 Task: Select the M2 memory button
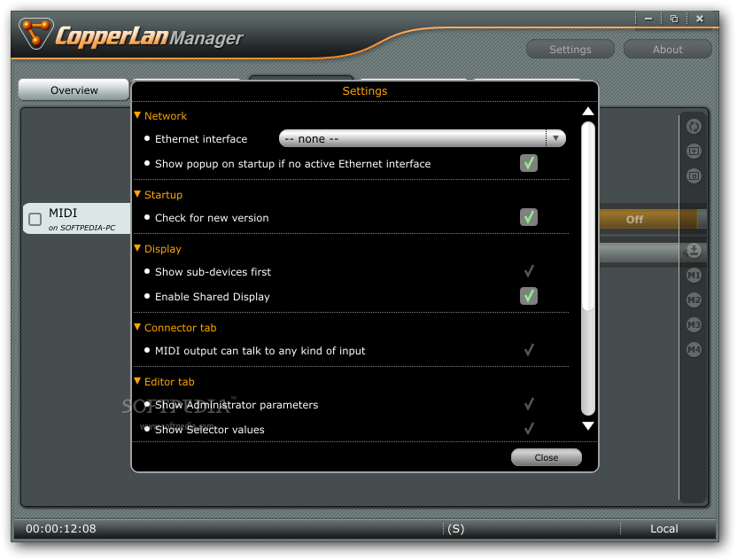click(x=694, y=300)
